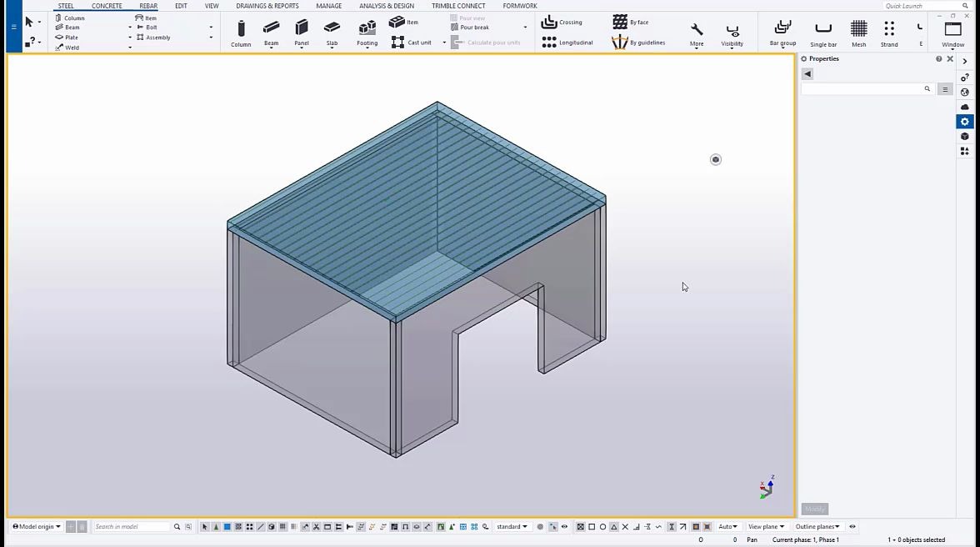Click the Bolt command
Screen dimensions: 980x547
(x=147, y=28)
